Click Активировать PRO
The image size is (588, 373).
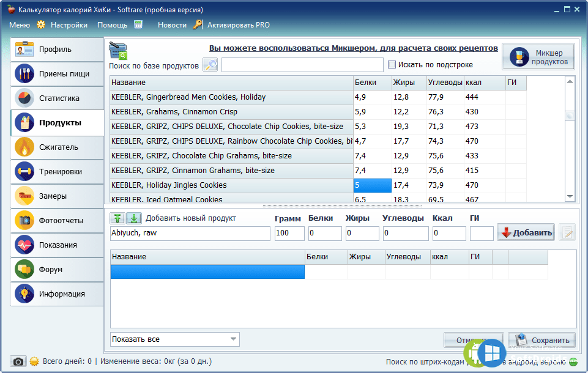239,25
